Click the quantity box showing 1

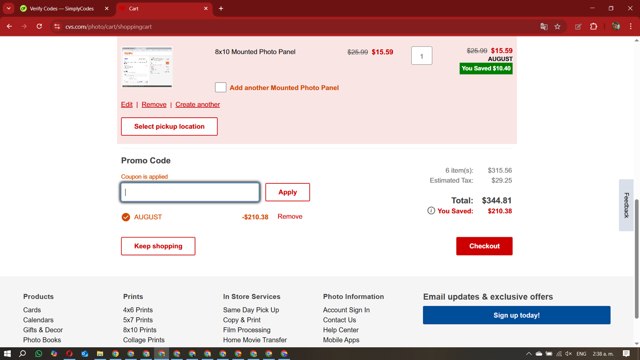(x=422, y=56)
